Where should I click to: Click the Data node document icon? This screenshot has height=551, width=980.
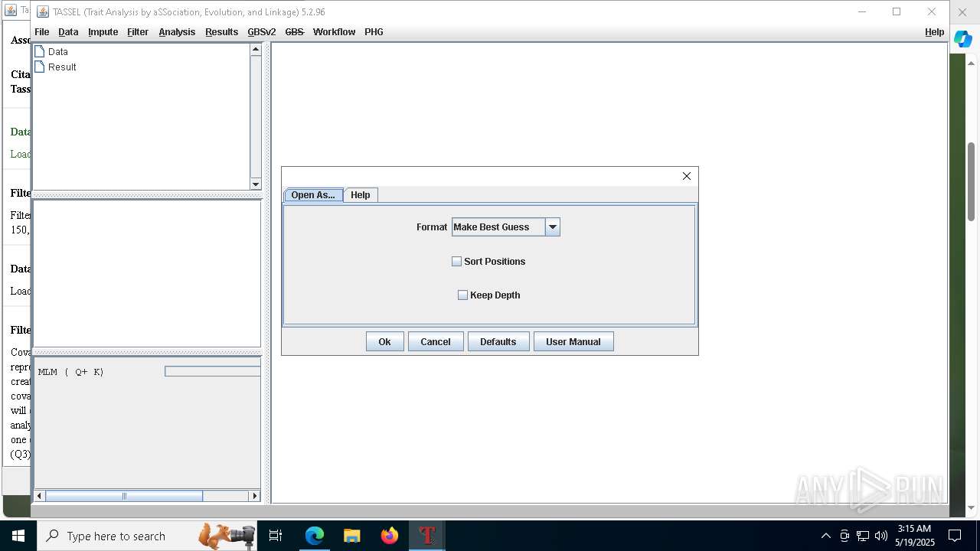click(x=40, y=51)
